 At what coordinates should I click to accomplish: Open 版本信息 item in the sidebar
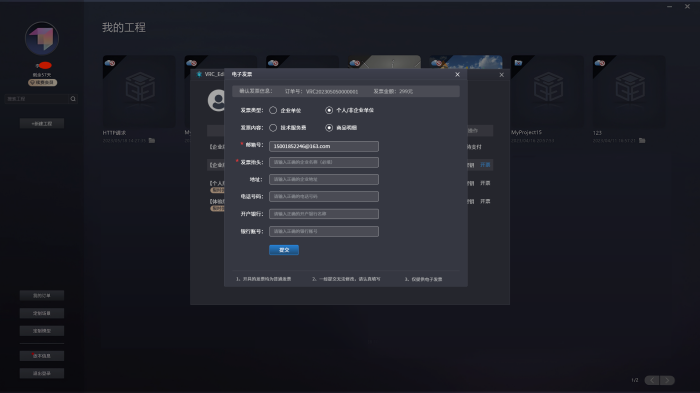[42, 356]
